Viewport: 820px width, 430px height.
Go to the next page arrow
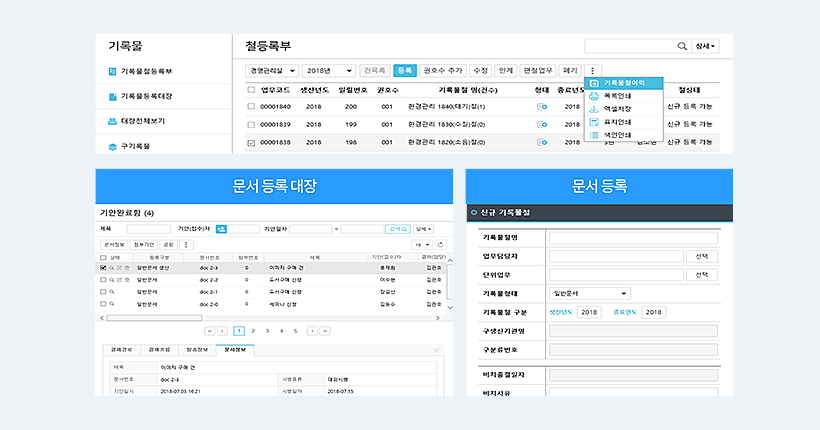pyautogui.click(x=312, y=331)
